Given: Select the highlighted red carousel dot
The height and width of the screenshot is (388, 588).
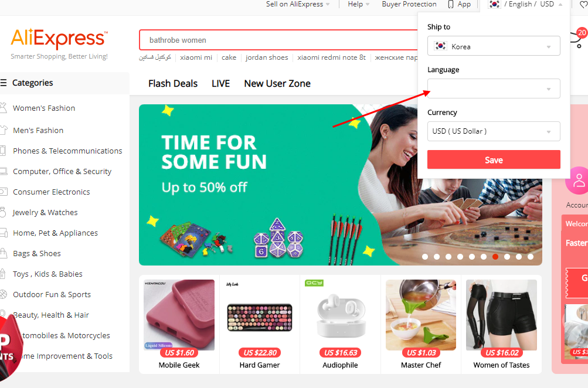Looking at the screenshot, I should click(x=495, y=257).
